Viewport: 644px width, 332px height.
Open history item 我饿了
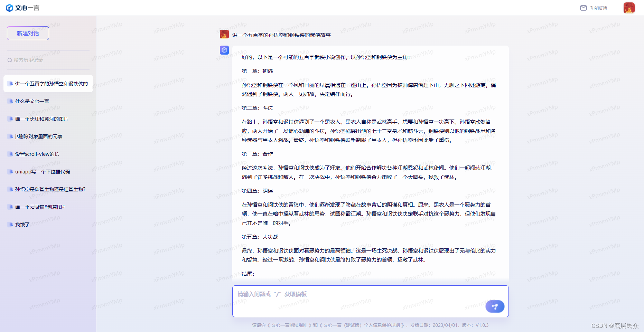pyautogui.click(x=48, y=225)
